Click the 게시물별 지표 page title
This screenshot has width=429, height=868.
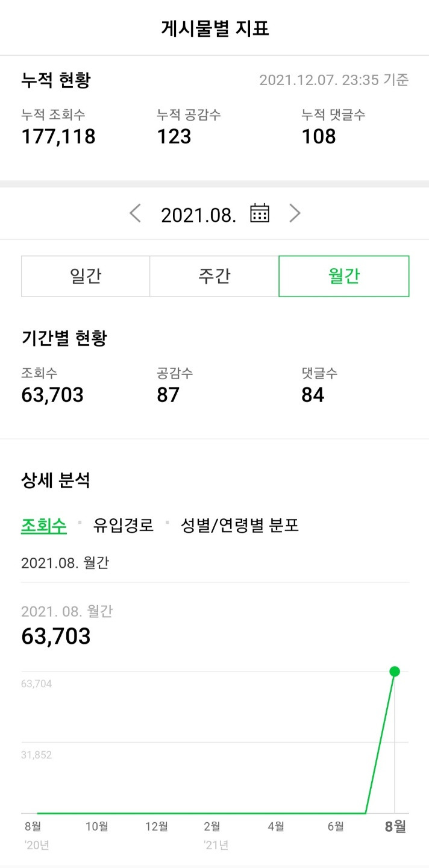214,27
